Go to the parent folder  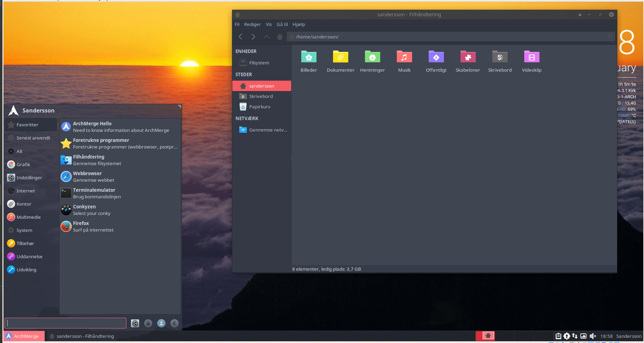click(267, 37)
